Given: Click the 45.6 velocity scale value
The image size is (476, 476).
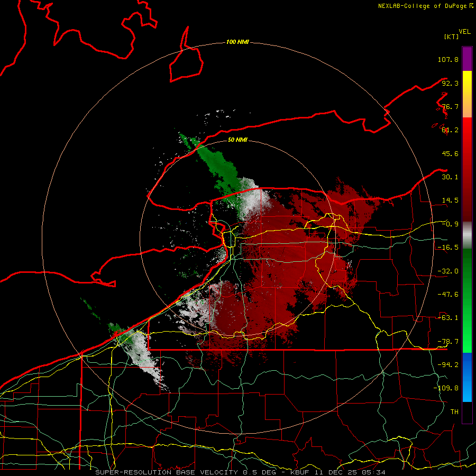Looking at the screenshot, I should coord(450,153).
